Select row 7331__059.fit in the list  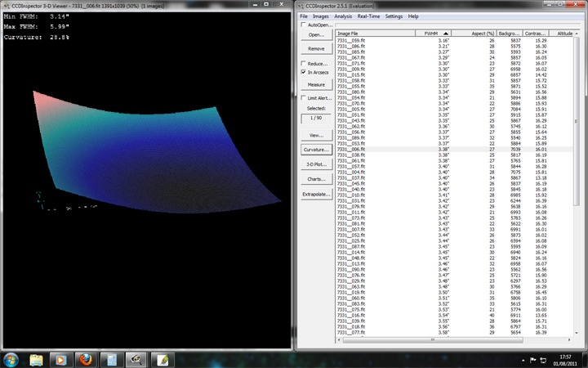[454, 41]
